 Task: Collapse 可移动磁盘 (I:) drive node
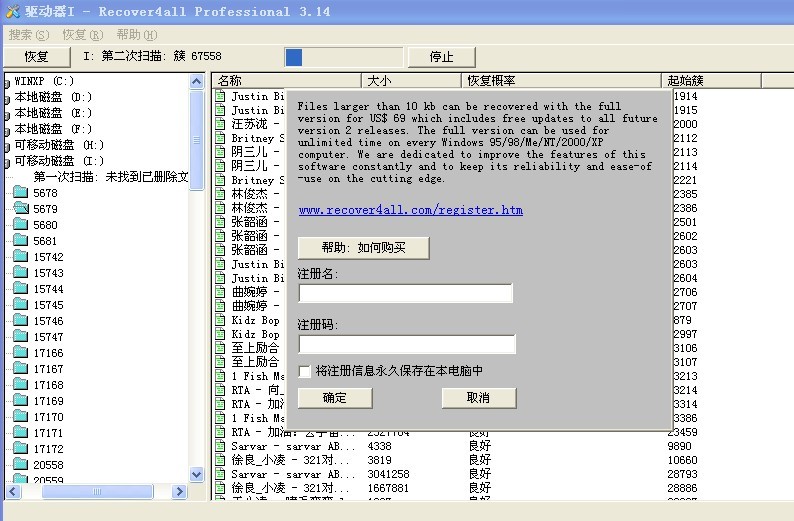pos(7,162)
